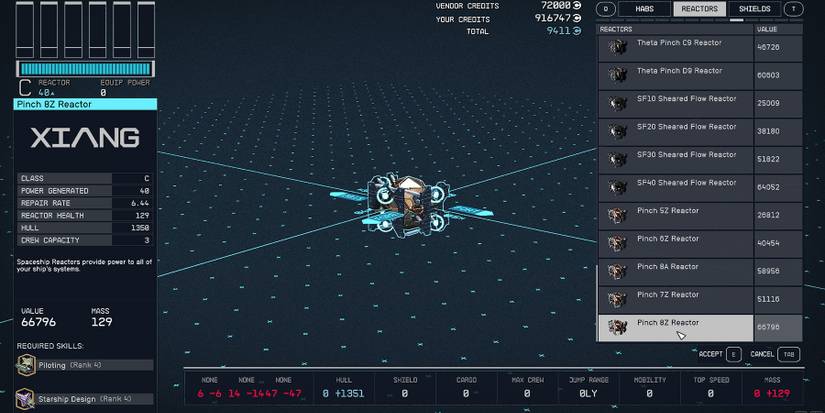This screenshot has height=413, width=825.
Task: Click the VALUE column header
Action: (768, 29)
